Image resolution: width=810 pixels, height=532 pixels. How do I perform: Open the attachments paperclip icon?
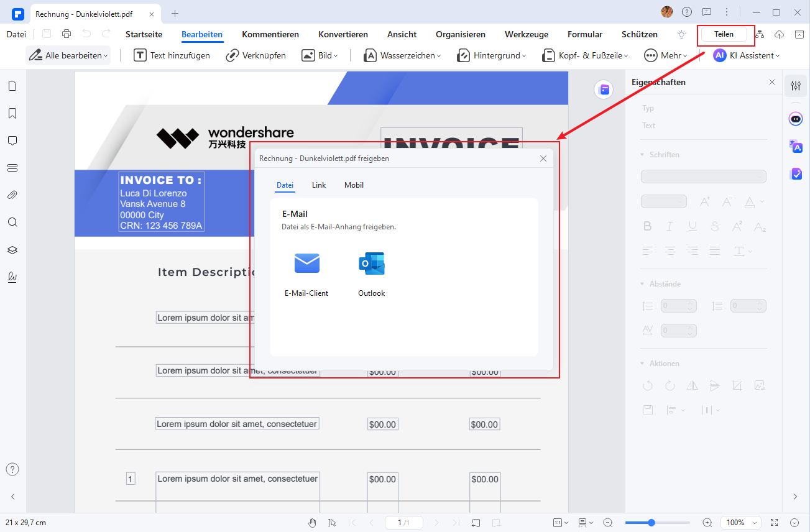[x=12, y=195]
